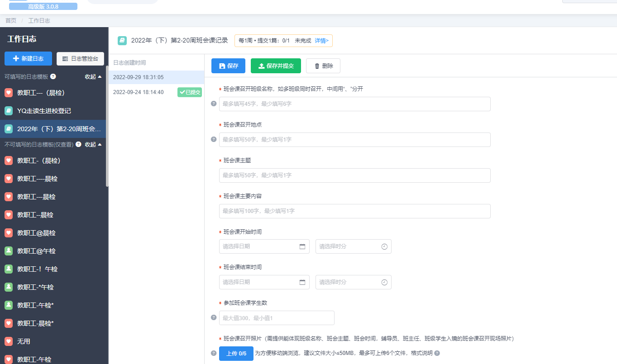Click help icon next to 可填写的日志模板
This screenshot has height=364, width=617.
tap(53, 76)
